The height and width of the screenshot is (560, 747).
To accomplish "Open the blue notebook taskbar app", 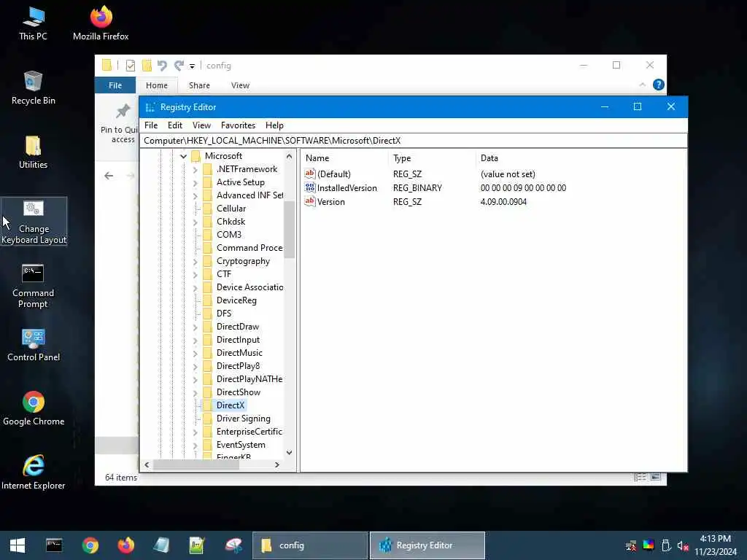I will 161,545.
